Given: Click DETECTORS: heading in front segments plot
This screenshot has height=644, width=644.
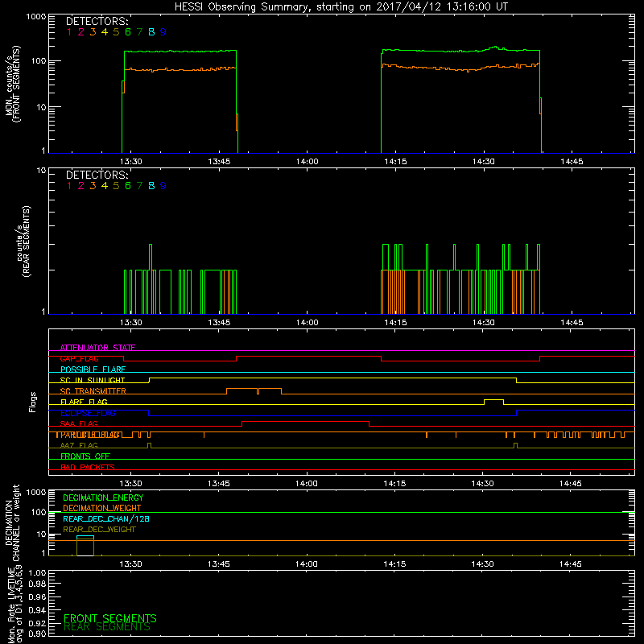Looking at the screenshot, I should pyautogui.click(x=97, y=22).
